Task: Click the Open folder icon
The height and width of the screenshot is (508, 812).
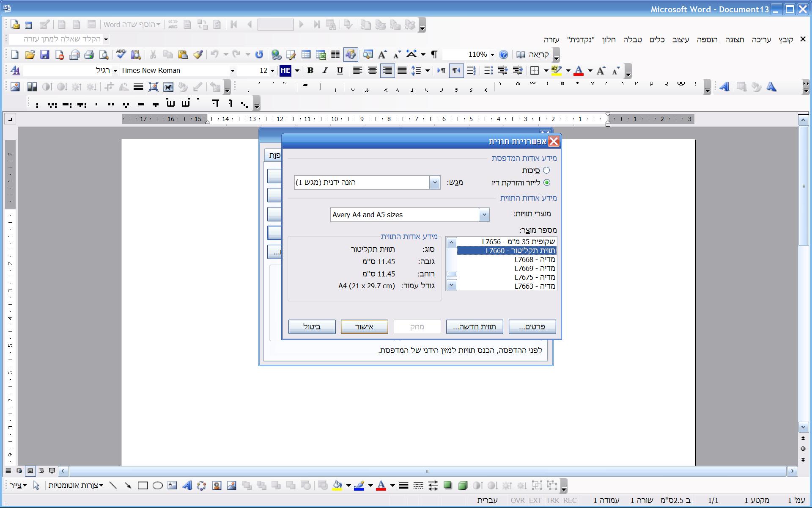Action: [x=30, y=55]
